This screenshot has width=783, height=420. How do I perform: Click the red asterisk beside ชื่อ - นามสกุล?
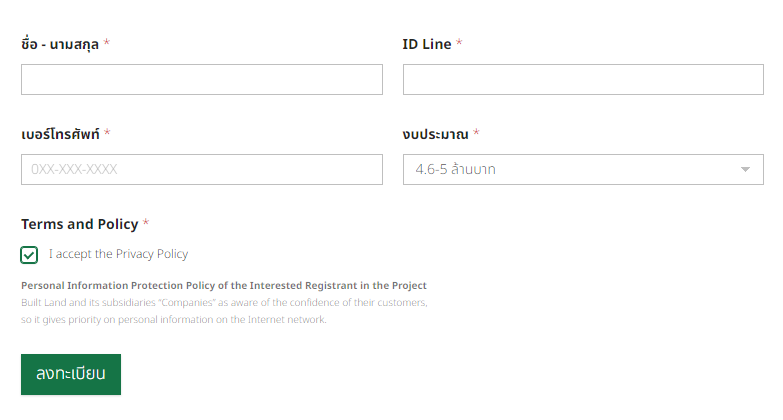coord(106,42)
